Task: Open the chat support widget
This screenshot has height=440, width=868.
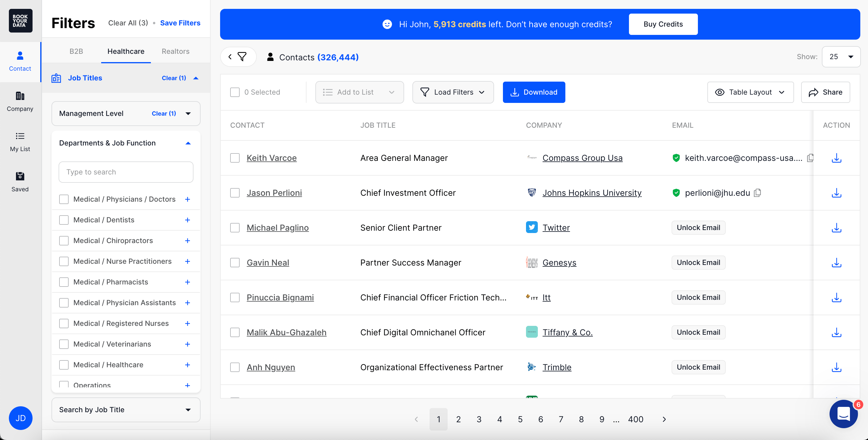Action: point(843,414)
